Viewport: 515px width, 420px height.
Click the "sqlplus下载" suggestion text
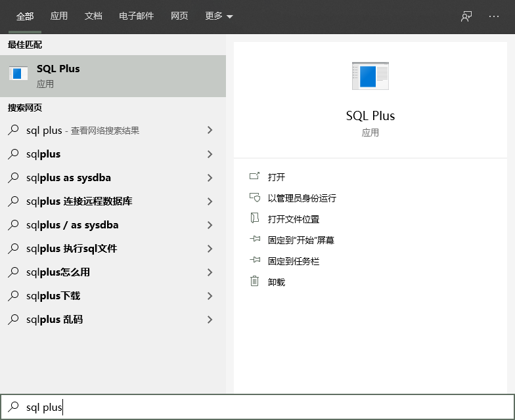pyautogui.click(x=53, y=295)
